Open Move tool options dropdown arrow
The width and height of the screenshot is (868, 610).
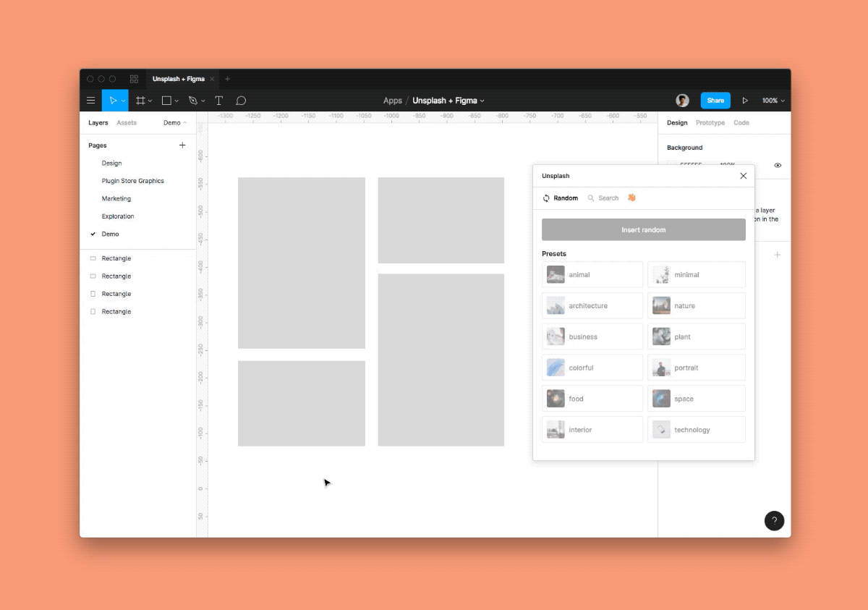(124, 101)
